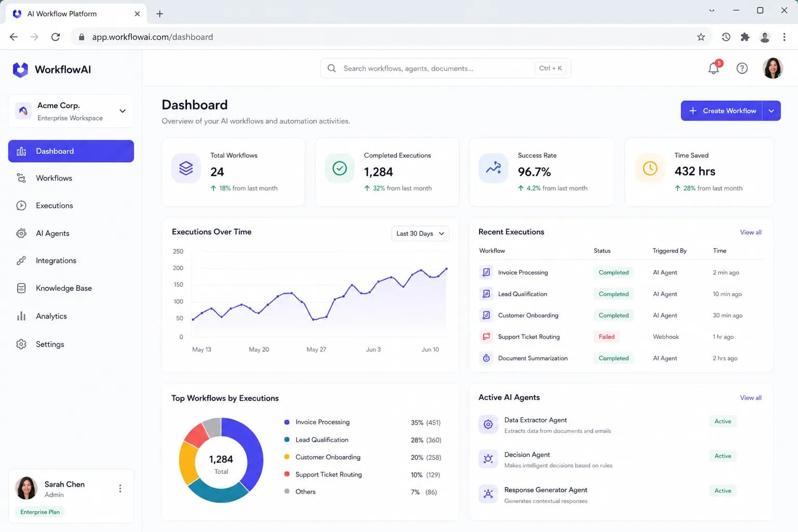Go to Analytics in the sidebar

coord(71,316)
